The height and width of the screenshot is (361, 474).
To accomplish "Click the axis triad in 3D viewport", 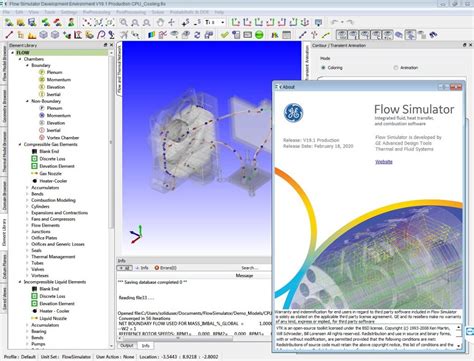I will tap(136, 234).
